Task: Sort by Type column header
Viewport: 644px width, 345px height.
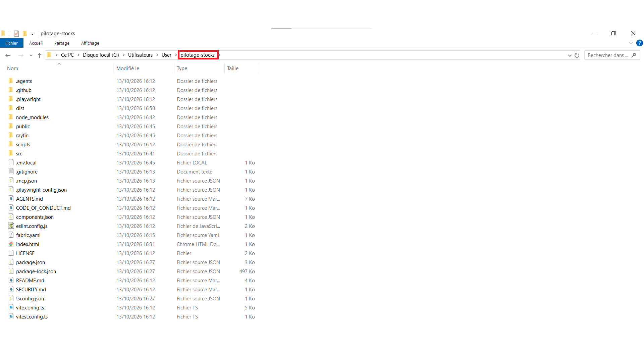Action: pos(182,68)
